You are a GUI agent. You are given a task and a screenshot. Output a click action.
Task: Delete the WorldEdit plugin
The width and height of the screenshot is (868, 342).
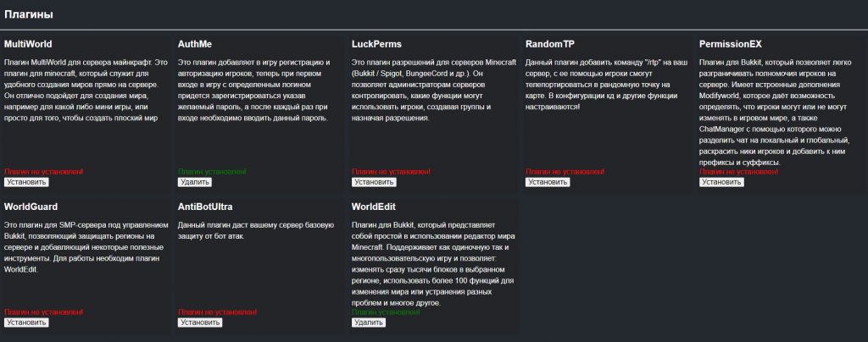(x=368, y=323)
